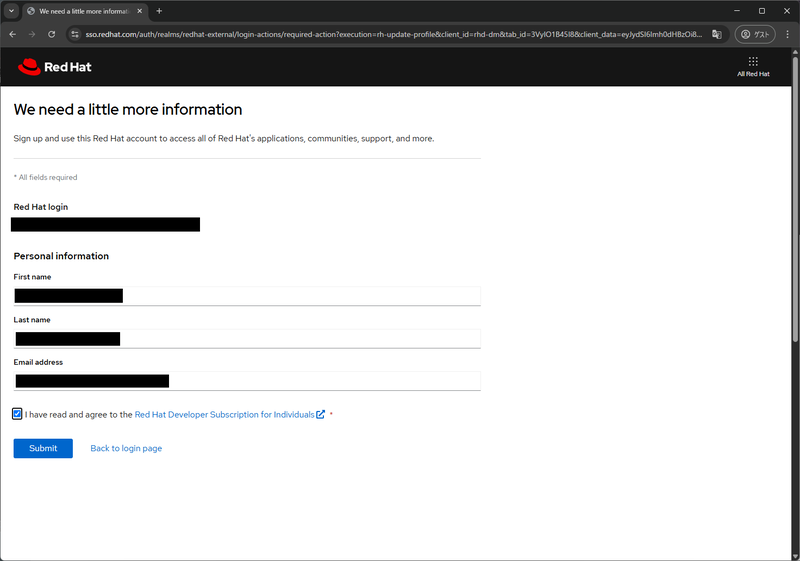Focus the Email address field
800x561 pixels.
click(x=247, y=381)
